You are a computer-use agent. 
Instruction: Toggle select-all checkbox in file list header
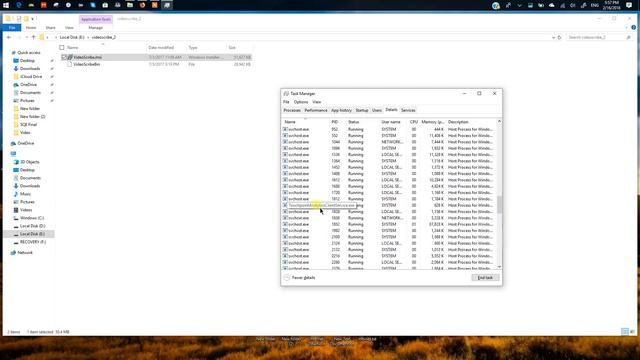pyautogui.click(x=62, y=48)
